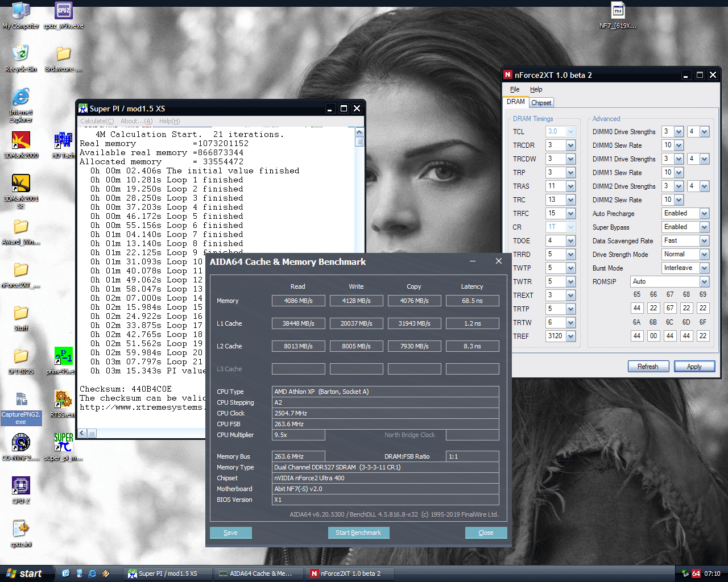728x582 pixels.
Task: Switch to the Chipset tab
Action: [541, 103]
